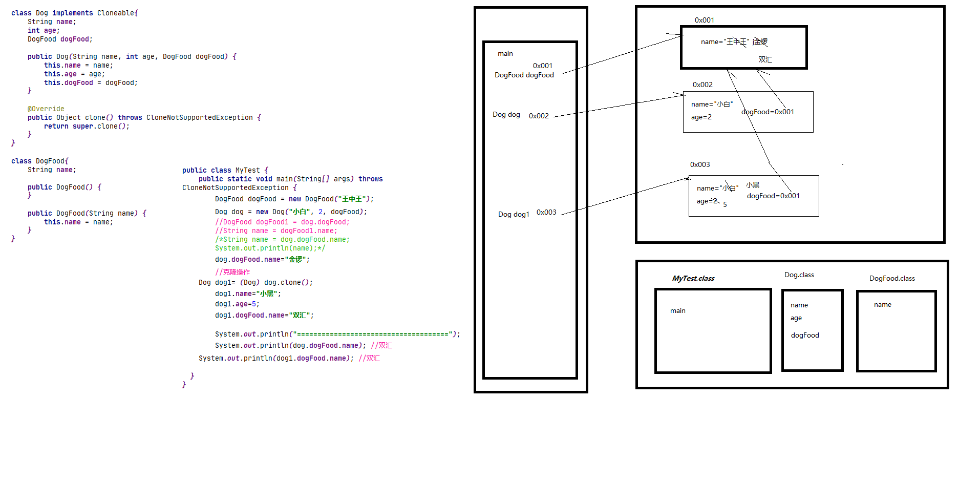Click 'main' inside the MyTest.class box
The image size is (980, 481).
tap(678, 310)
